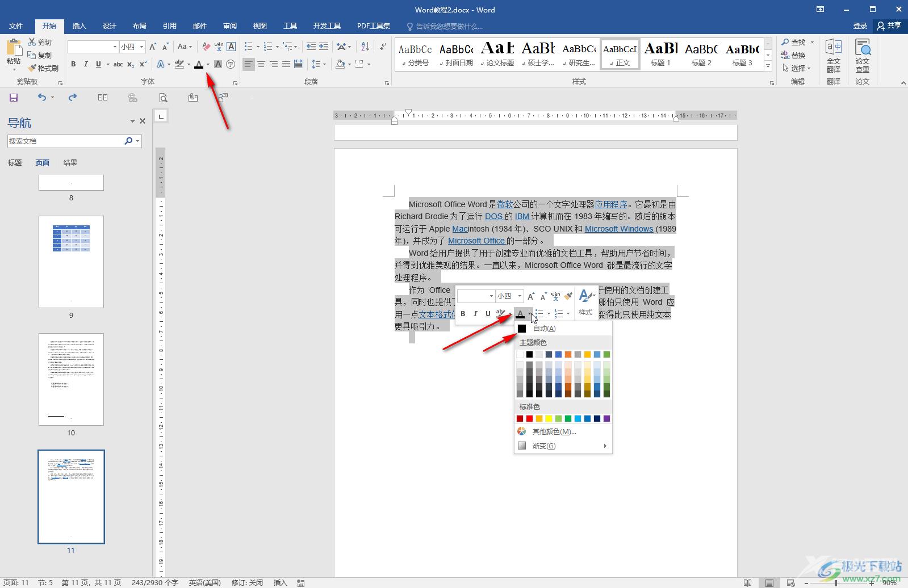Click the Show/Hide paragraph marks icon

coord(383,47)
